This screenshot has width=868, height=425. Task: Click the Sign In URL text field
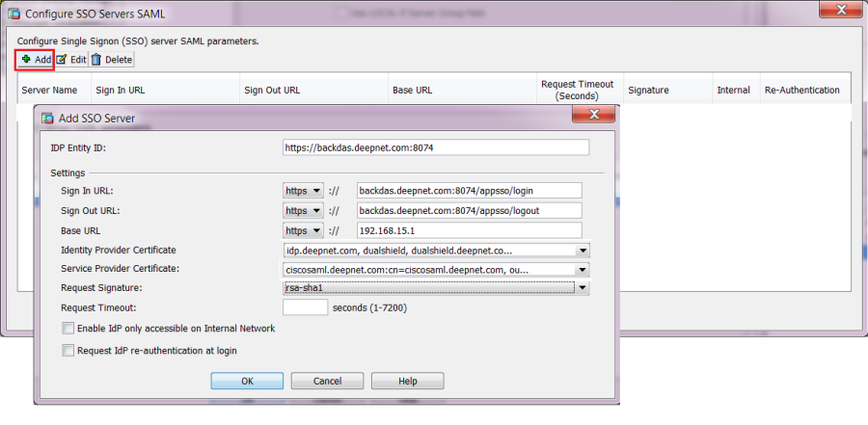point(470,191)
